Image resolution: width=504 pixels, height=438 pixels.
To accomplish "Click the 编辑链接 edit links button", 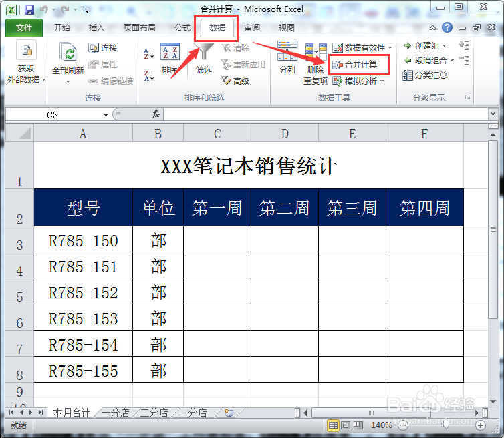I will 110,81.
